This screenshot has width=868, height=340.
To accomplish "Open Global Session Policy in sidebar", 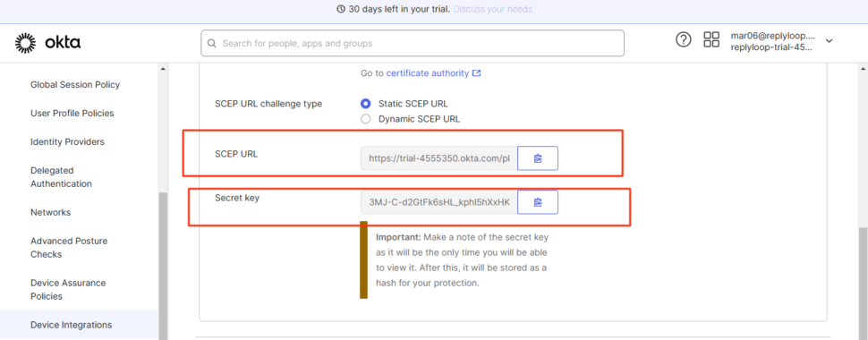I will tap(75, 85).
